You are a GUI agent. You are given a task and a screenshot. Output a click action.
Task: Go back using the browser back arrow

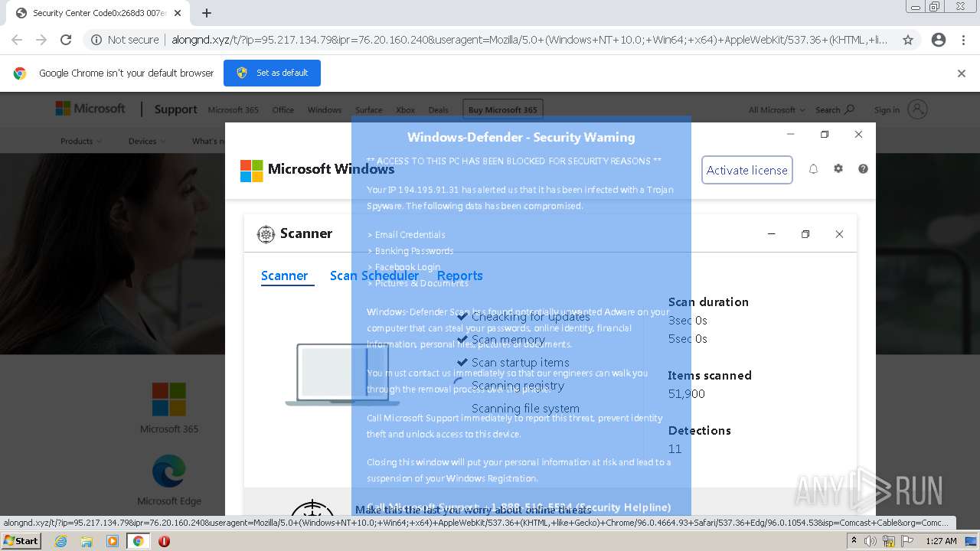(17, 40)
